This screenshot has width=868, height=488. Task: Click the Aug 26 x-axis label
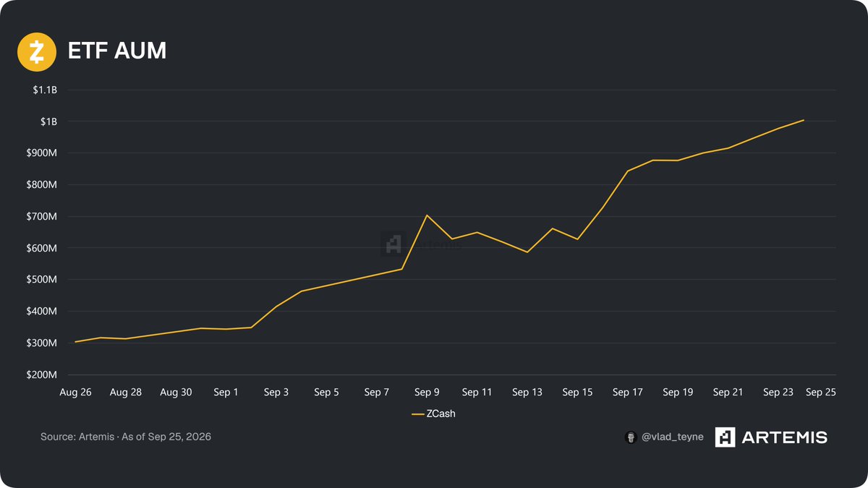(x=75, y=393)
